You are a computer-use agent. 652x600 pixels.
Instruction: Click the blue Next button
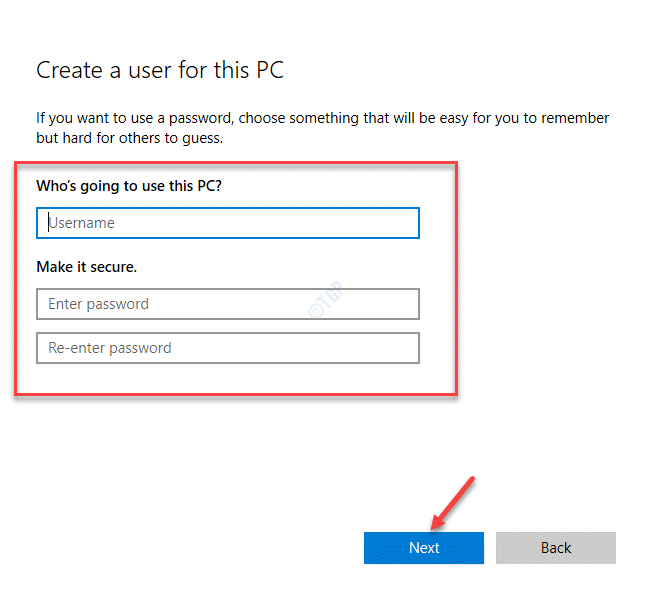point(424,548)
